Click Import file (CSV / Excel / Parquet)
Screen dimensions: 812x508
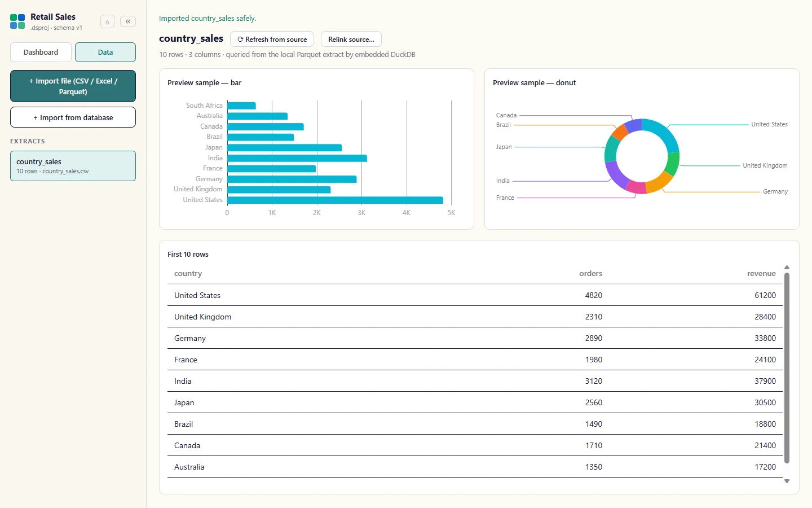(73, 86)
